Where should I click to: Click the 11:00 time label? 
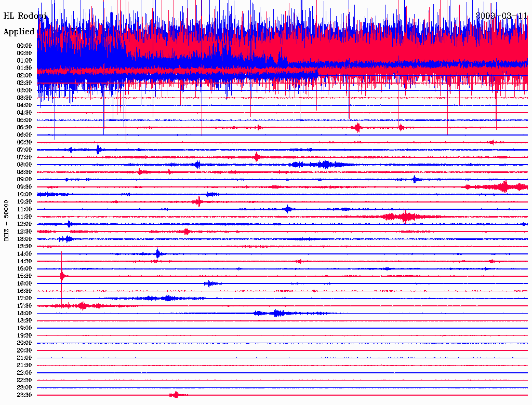24,209
